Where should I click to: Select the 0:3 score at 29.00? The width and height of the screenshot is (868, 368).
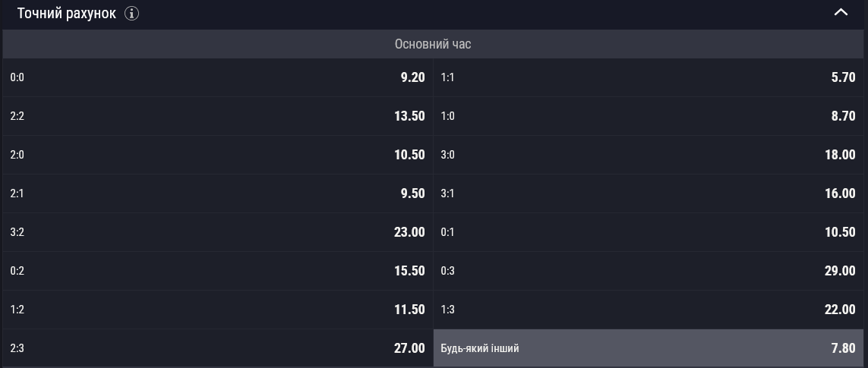click(649, 271)
